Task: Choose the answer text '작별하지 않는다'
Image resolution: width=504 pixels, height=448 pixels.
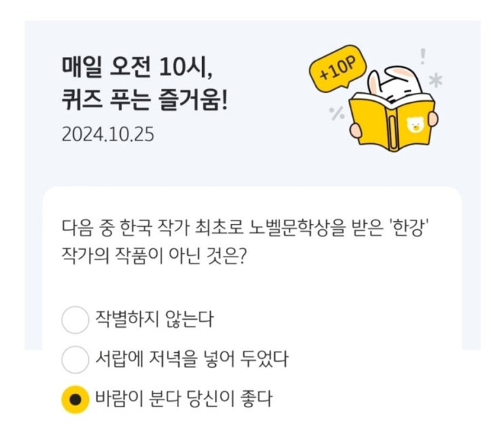Action: point(154,319)
